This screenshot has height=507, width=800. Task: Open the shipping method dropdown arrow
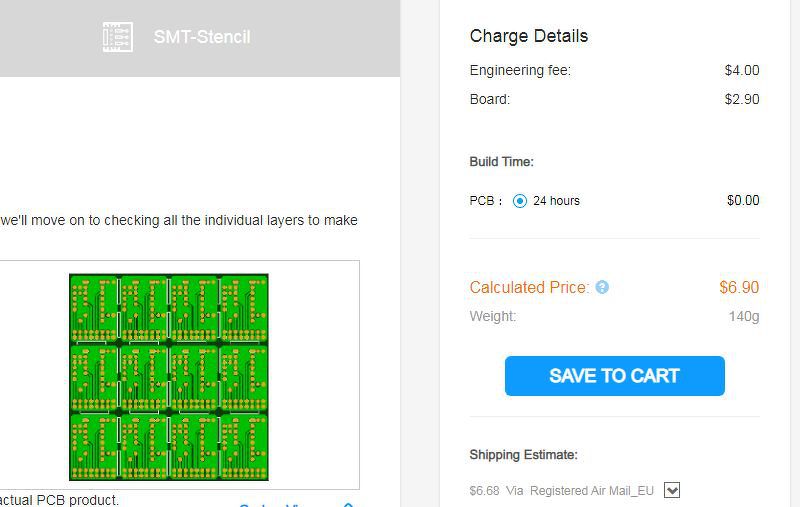672,490
